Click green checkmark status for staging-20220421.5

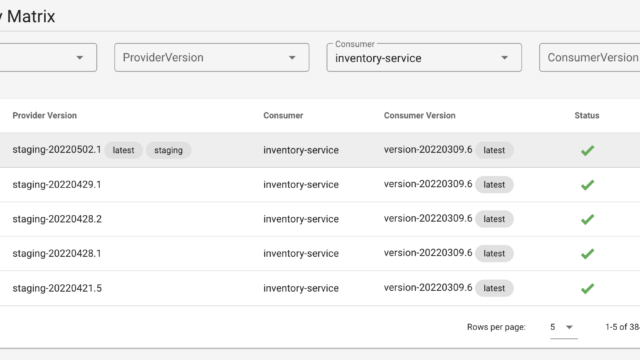pos(587,289)
